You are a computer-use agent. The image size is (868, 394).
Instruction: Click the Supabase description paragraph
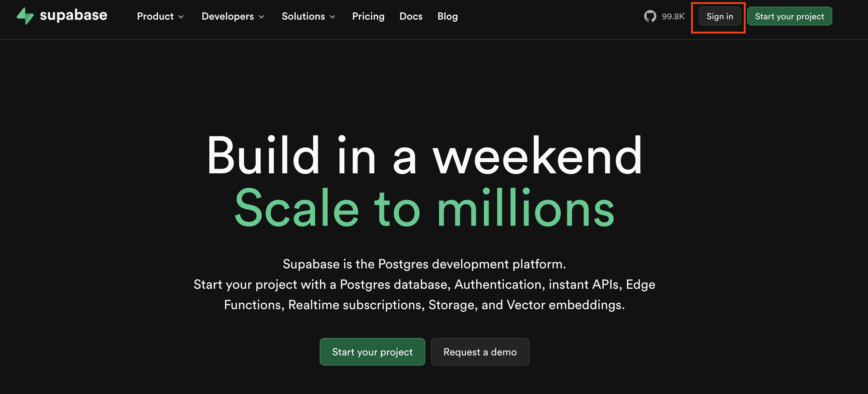click(425, 284)
